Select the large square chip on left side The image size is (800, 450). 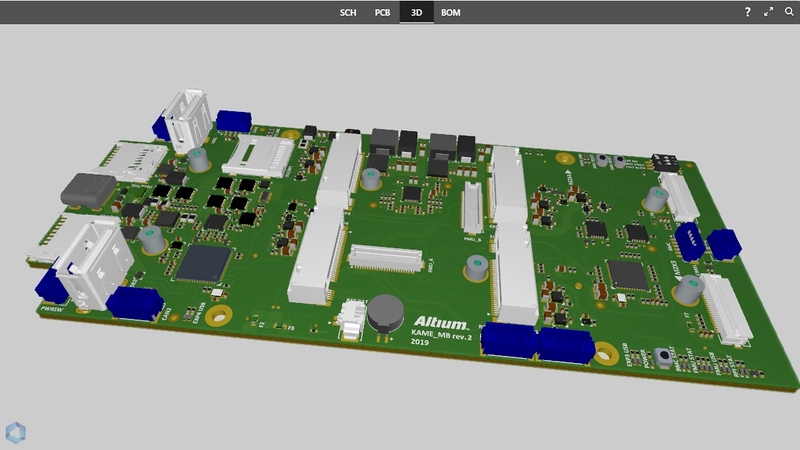[x=203, y=262]
